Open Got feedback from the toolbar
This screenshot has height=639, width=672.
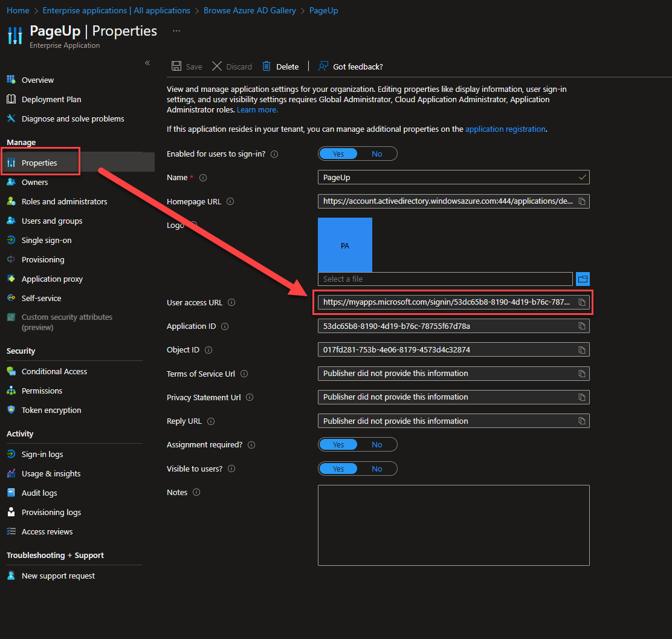[351, 66]
